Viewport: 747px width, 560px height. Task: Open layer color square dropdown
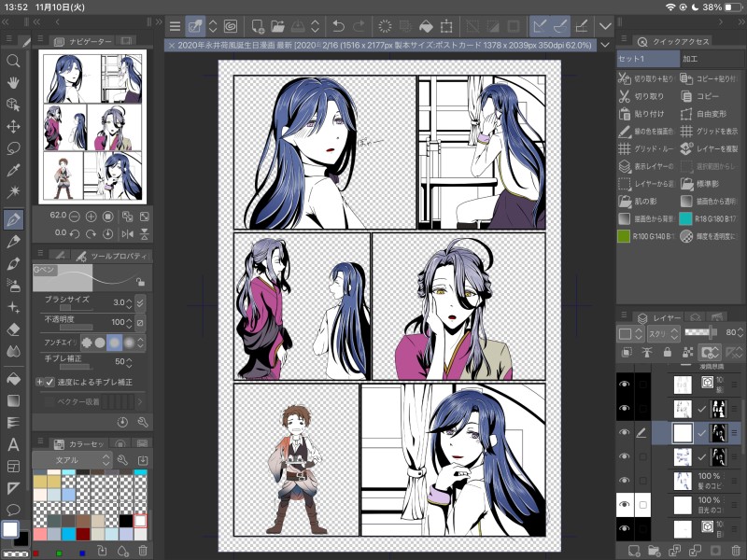click(x=630, y=333)
